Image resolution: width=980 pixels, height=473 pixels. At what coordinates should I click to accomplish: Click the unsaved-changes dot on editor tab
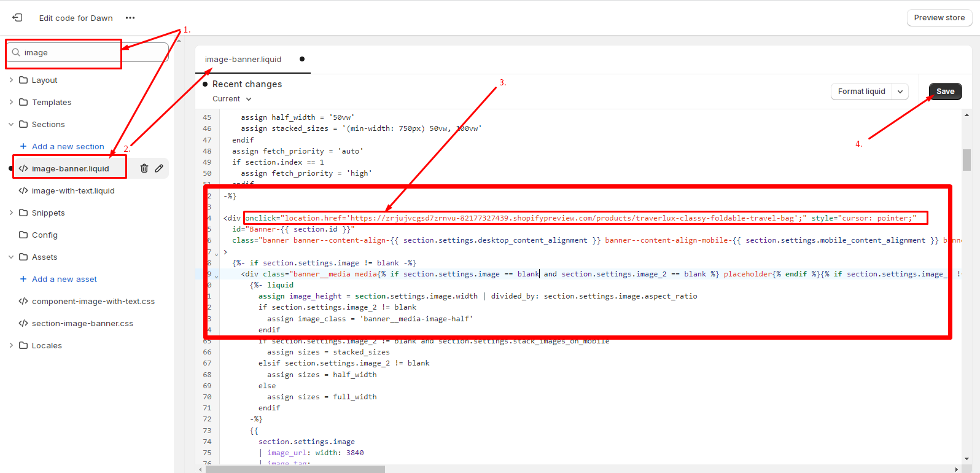pos(302,59)
